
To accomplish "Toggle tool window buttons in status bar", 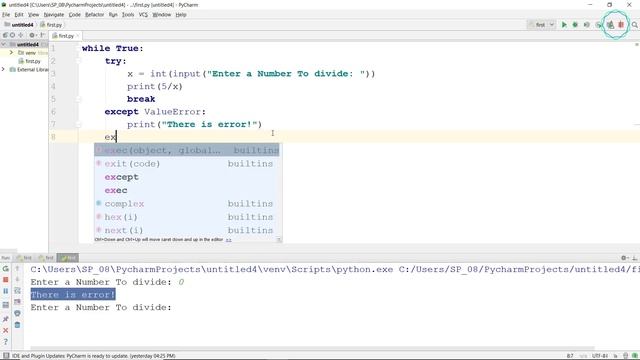I will tap(6, 356).
